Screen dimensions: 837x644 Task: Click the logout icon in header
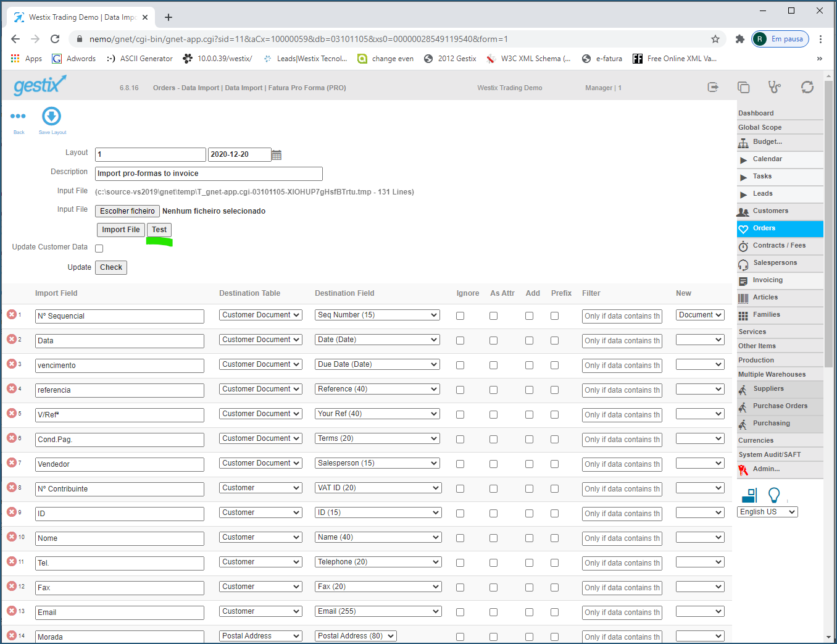coord(713,87)
